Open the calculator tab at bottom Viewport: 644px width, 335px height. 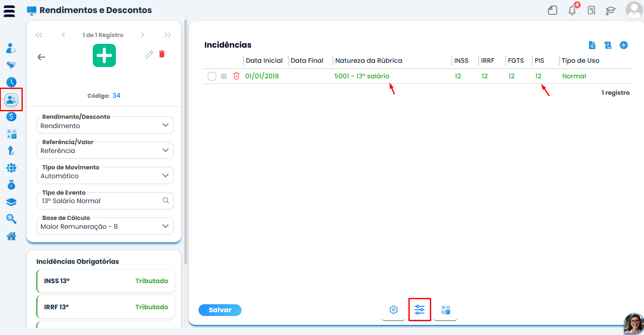click(445, 310)
